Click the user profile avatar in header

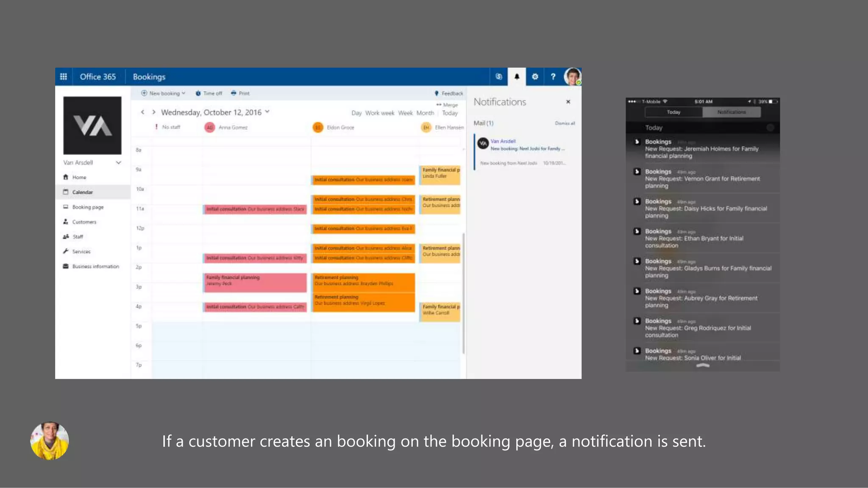572,77
